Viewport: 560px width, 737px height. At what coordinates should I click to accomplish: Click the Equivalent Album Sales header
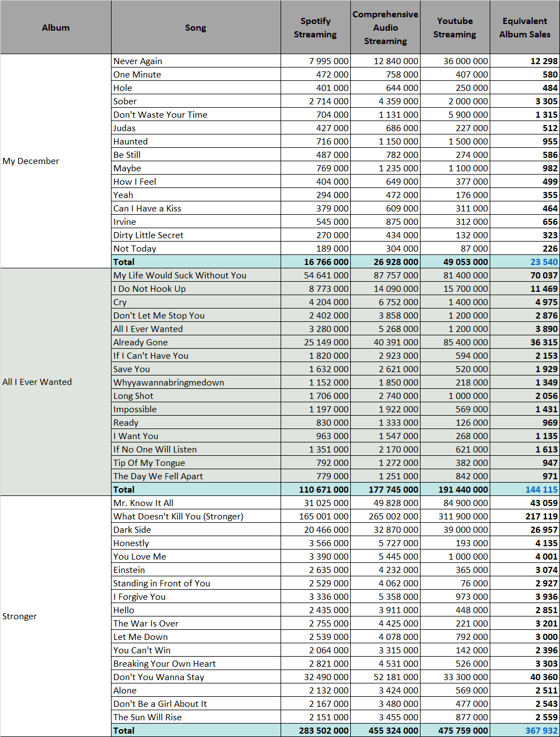click(x=525, y=27)
